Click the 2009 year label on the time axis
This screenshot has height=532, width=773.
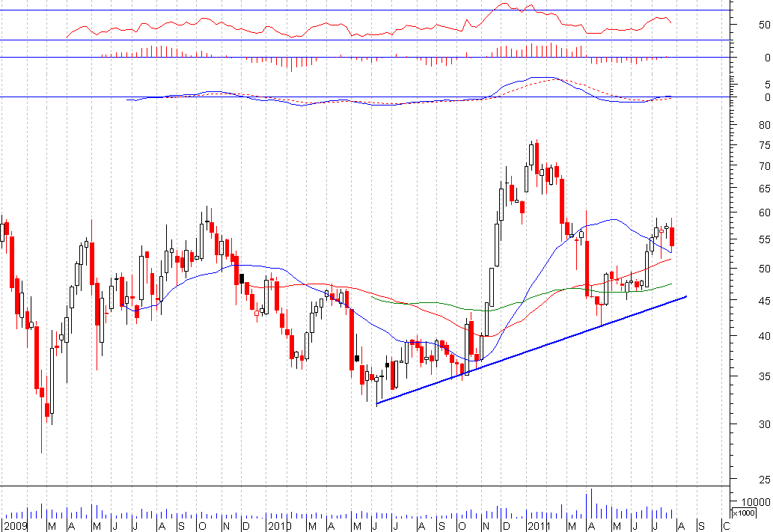click(x=15, y=526)
